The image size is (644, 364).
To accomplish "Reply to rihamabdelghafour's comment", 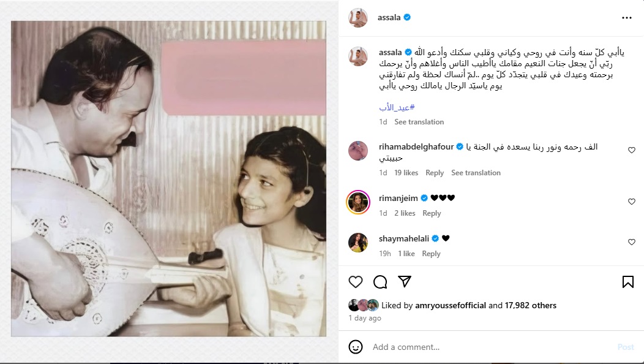I will pyautogui.click(x=435, y=173).
